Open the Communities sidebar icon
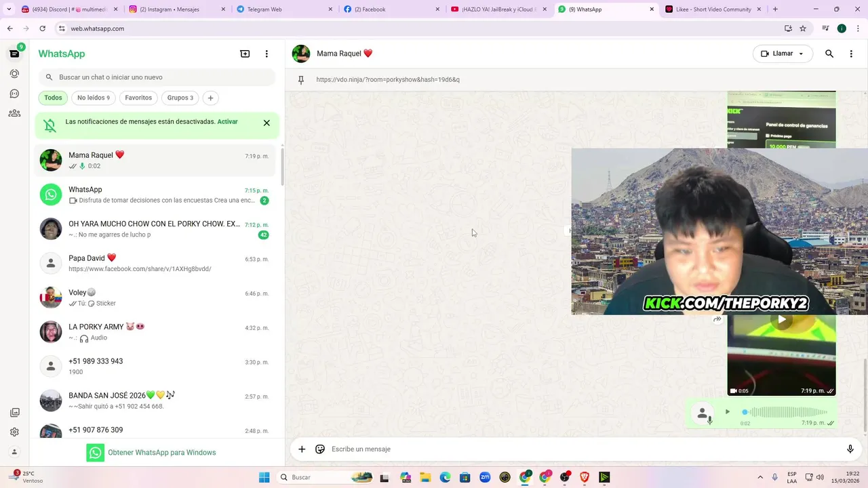Image resolution: width=868 pixels, height=488 pixels. pos(14,113)
